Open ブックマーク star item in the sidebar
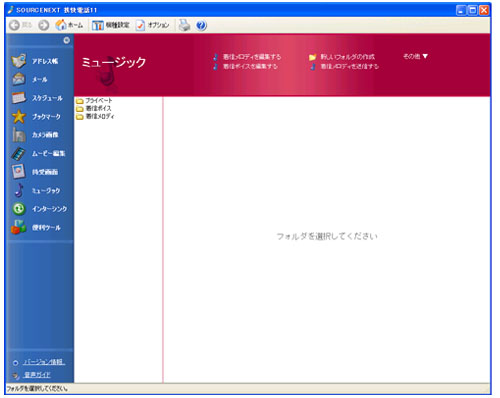500x398 pixels. (x=36, y=117)
